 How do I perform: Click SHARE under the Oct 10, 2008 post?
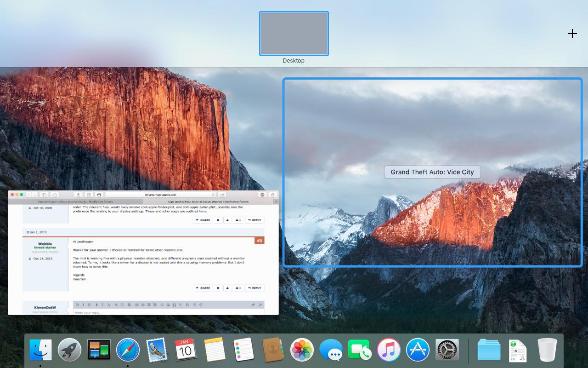click(x=203, y=220)
